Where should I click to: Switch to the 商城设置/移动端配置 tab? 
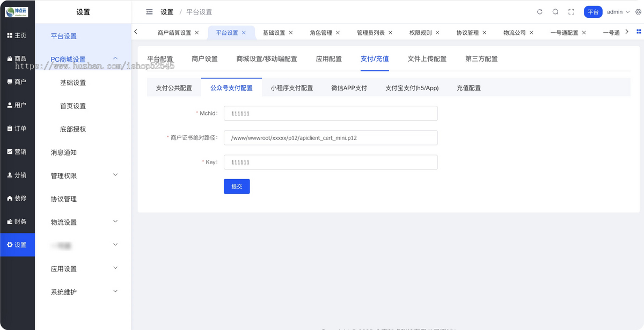267,58
